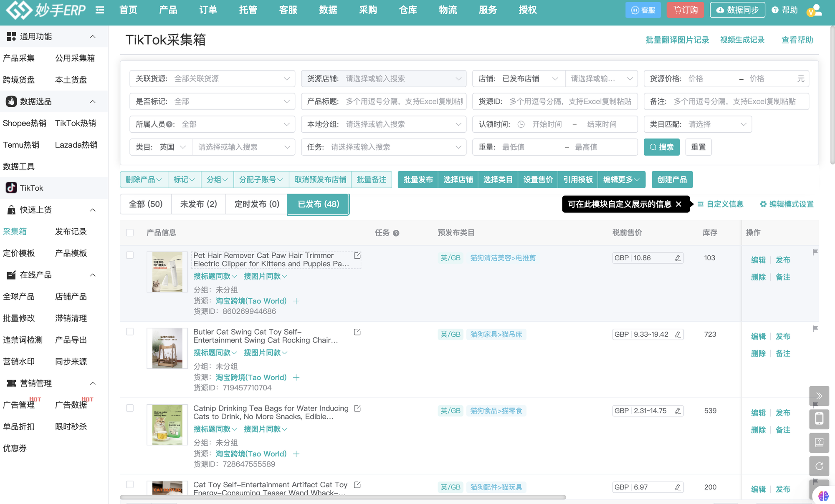Screen dimensions: 835x504
Task: Click the floating double-arrow expand icon
Action: pos(819,396)
